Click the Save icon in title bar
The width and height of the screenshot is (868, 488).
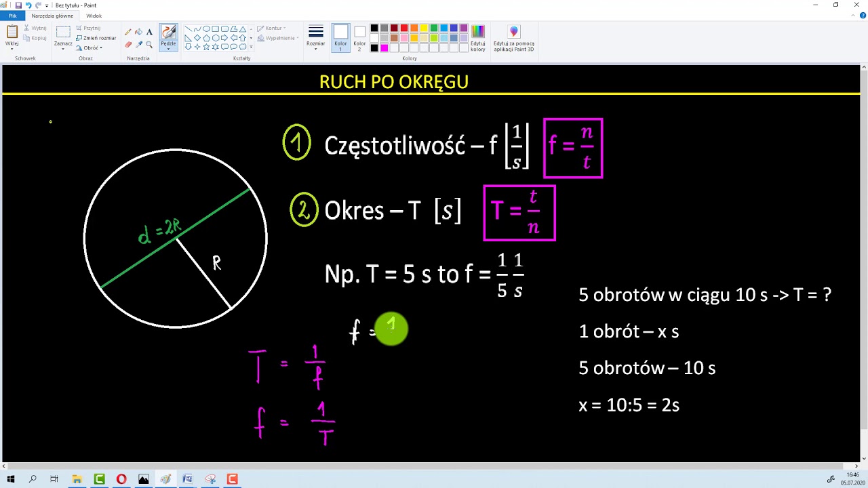18,5
